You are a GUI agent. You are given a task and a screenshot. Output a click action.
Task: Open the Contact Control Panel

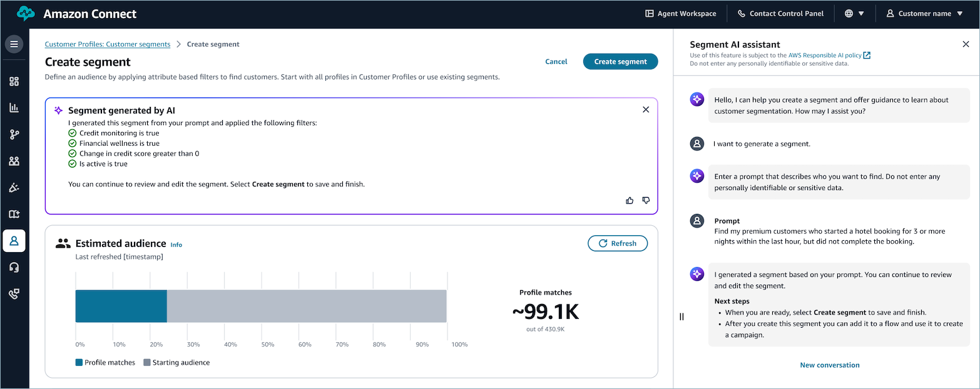(x=780, y=13)
